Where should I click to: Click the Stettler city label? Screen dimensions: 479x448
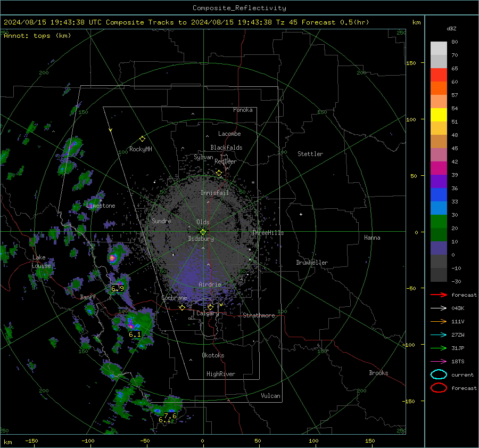pyautogui.click(x=310, y=154)
